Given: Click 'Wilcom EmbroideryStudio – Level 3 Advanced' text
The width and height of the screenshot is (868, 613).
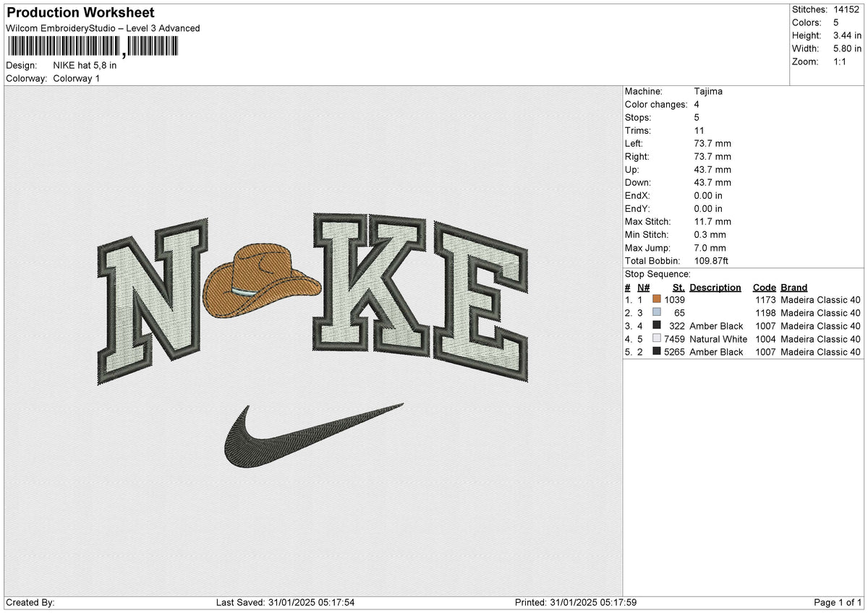Looking at the screenshot, I should pos(103,28).
